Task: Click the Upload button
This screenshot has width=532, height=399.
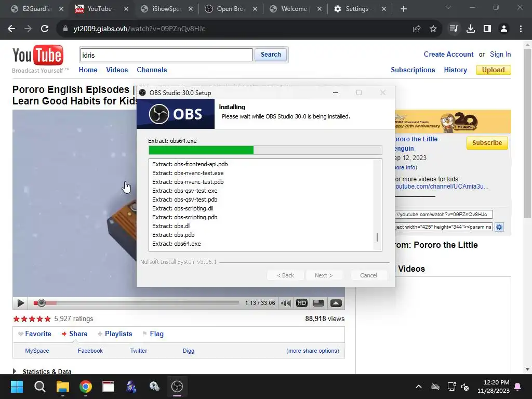Action: pos(494,70)
